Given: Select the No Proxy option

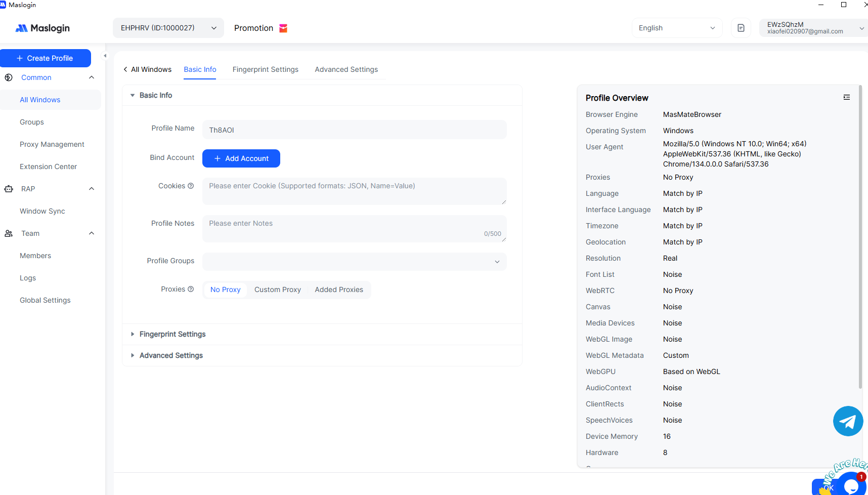Looking at the screenshot, I should pyautogui.click(x=225, y=290).
